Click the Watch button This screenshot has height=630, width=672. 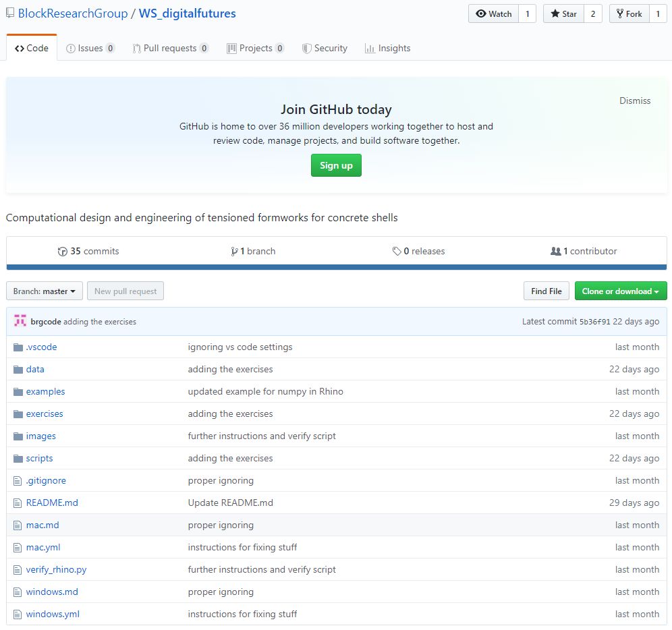coord(494,13)
